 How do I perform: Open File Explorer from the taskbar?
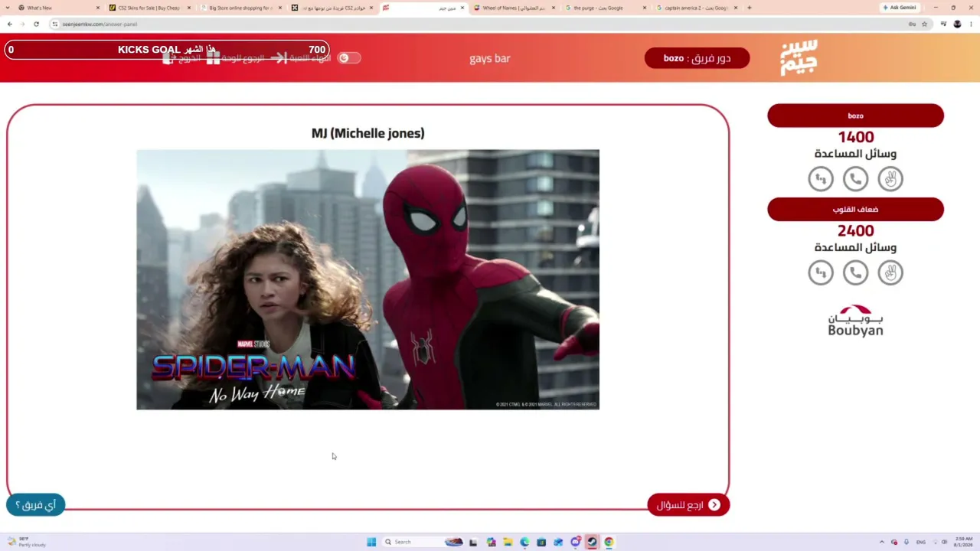pyautogui.click(x=508, y=542)
